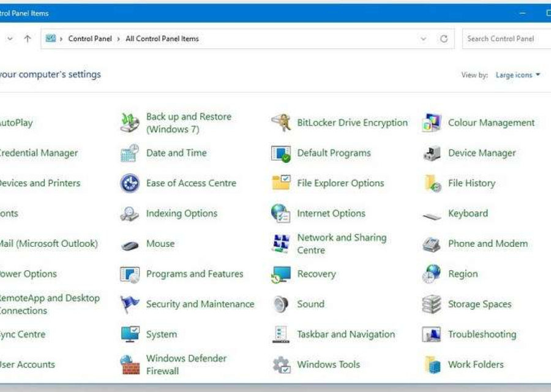Click the Refresh button in address bar

point(444,39)
